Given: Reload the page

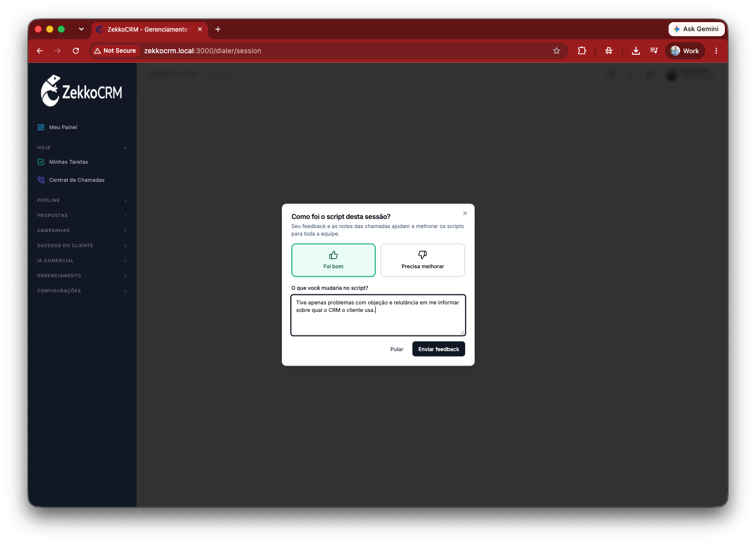Looking at the screenshot, I should [x=76, y=51].
